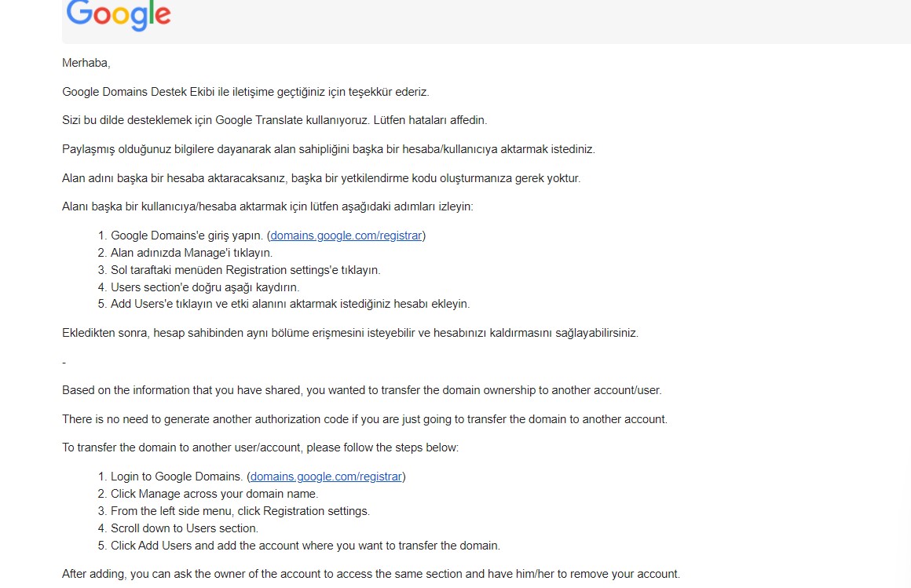Open the domains.google.com/registrar link in Turkish steps
This screenshot has height=588, width=911.
(x=346, y=236)
